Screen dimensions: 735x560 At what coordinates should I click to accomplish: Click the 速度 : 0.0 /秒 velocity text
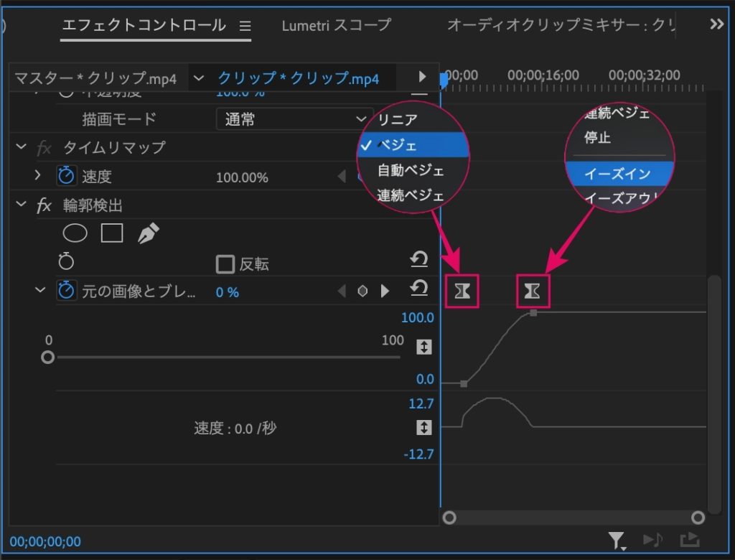tap(235, 428)
